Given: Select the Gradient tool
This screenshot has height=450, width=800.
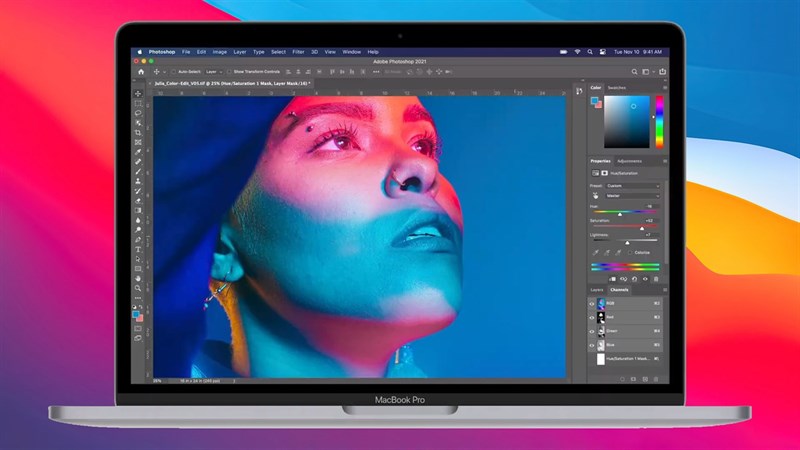Looking at the screenshot, I should [138, 210].
